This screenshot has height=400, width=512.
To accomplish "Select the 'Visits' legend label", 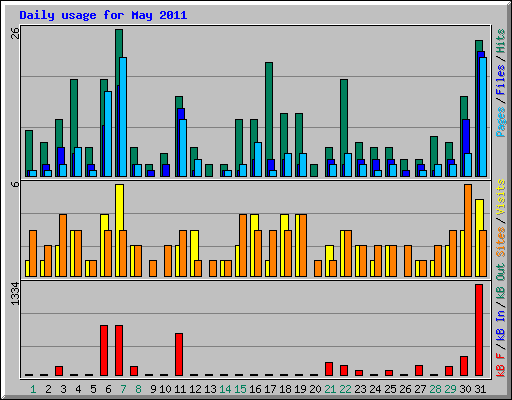I will click(501, 197).
